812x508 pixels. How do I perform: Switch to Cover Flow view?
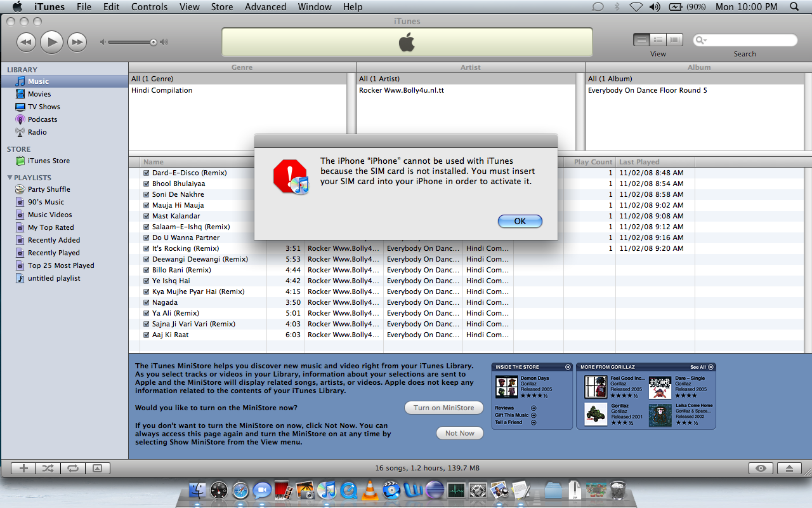[674, 40]
